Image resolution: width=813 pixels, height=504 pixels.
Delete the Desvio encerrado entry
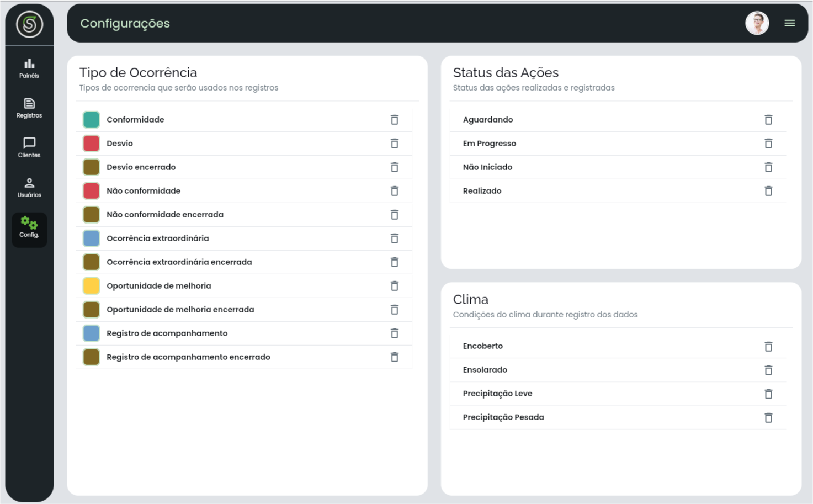pyautogui.click(x=395, y=167)
